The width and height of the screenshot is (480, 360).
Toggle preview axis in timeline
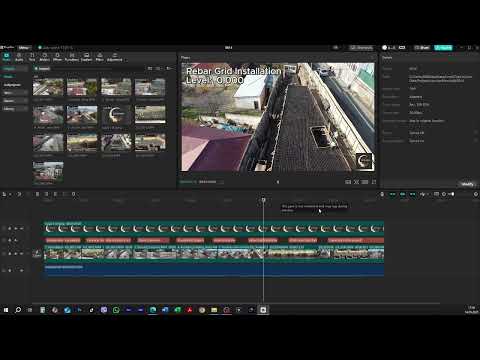click(423, 194)
